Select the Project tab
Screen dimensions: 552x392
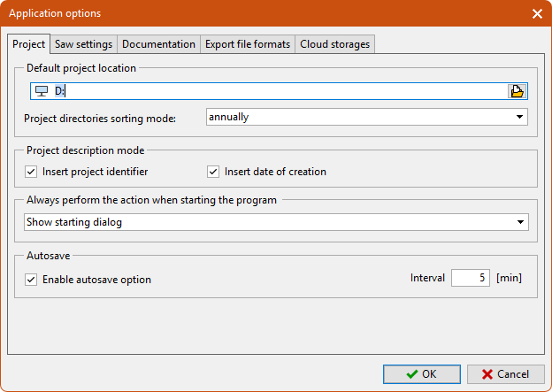click(x=29, y=44)
